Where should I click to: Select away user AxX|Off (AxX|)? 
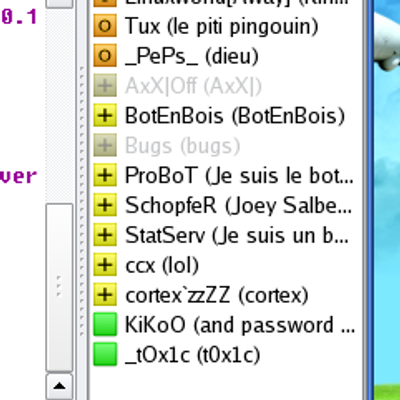coord(193,86)
